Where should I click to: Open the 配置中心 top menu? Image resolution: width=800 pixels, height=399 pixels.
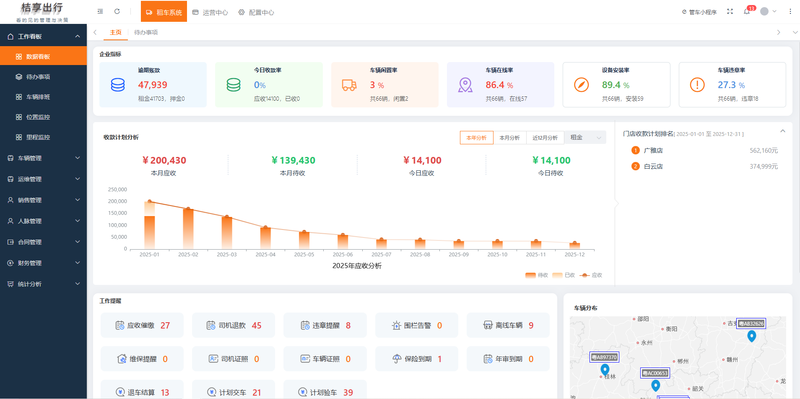pyautogui.click(x=256, y=12)
